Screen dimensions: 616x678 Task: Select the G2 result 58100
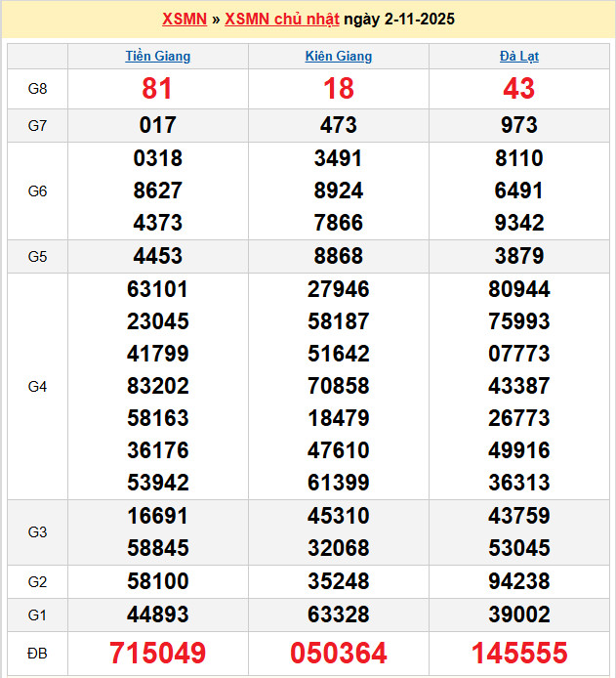tap(158, 582)
